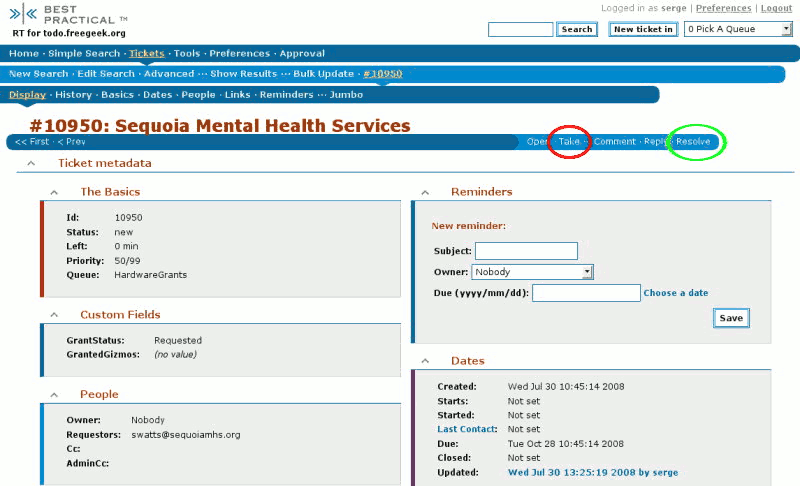This screenshot has height=486, width=800.
Task: Collapse the Ticket metadata section
Action: [32, 163]
